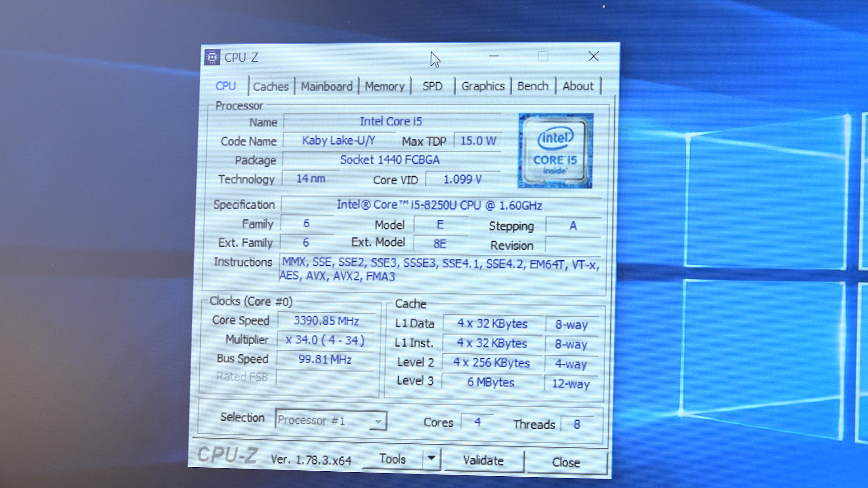Click the L1 Inst. value '4 x 32 KBytes'

[492, 343]
